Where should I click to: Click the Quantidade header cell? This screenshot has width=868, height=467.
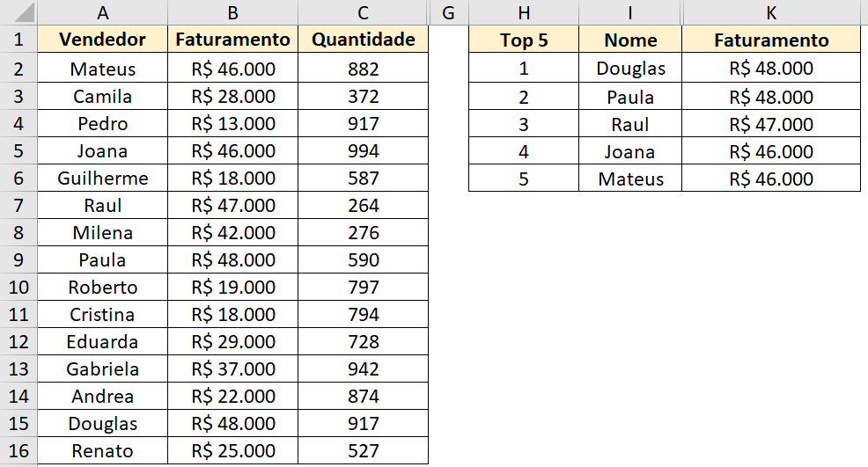click(x=363, y=40)
